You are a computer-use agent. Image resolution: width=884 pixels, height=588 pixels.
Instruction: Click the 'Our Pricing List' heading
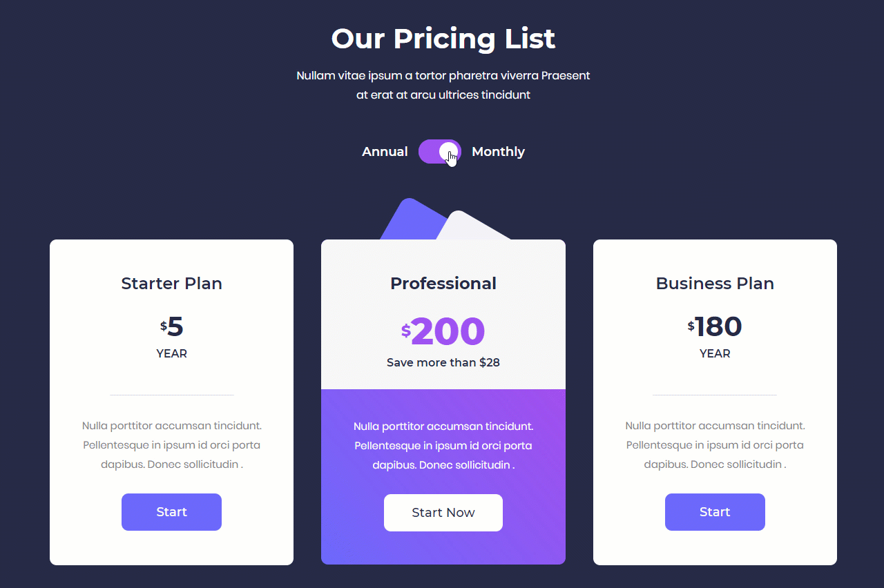[x=443, y=39]
